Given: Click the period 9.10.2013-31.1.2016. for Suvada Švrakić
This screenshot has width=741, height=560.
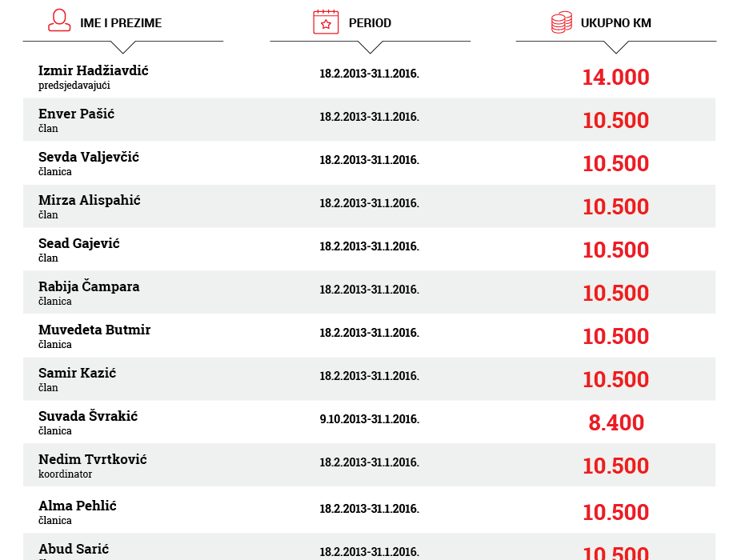Looking at the screenshot, I should click(x=369, y=419).
